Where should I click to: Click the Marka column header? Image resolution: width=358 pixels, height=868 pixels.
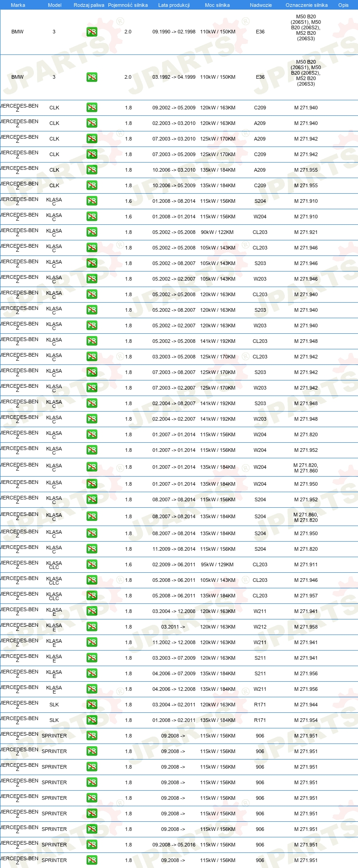[x=18, y=5]
